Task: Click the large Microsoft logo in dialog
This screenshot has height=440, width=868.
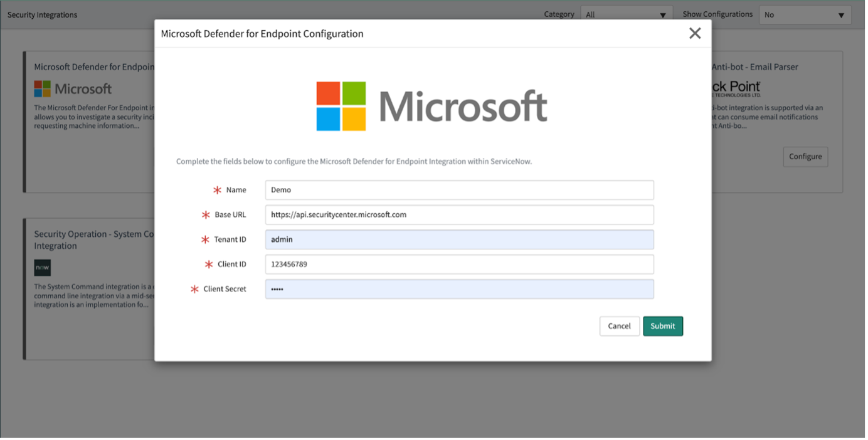Action: (x=431, y=106)
